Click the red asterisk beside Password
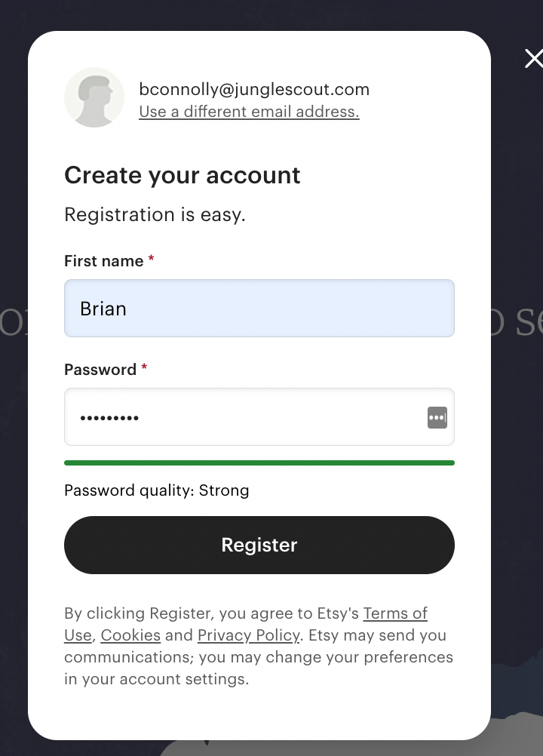 point(143,367)
